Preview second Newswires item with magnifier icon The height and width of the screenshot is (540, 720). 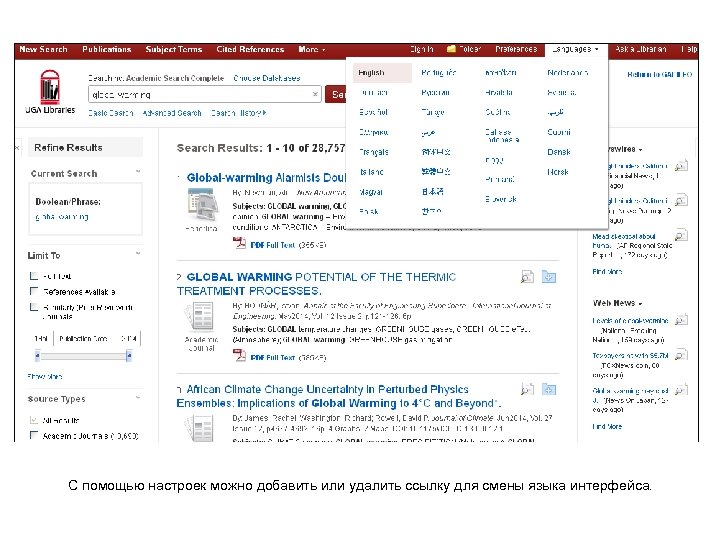point(681,200)
